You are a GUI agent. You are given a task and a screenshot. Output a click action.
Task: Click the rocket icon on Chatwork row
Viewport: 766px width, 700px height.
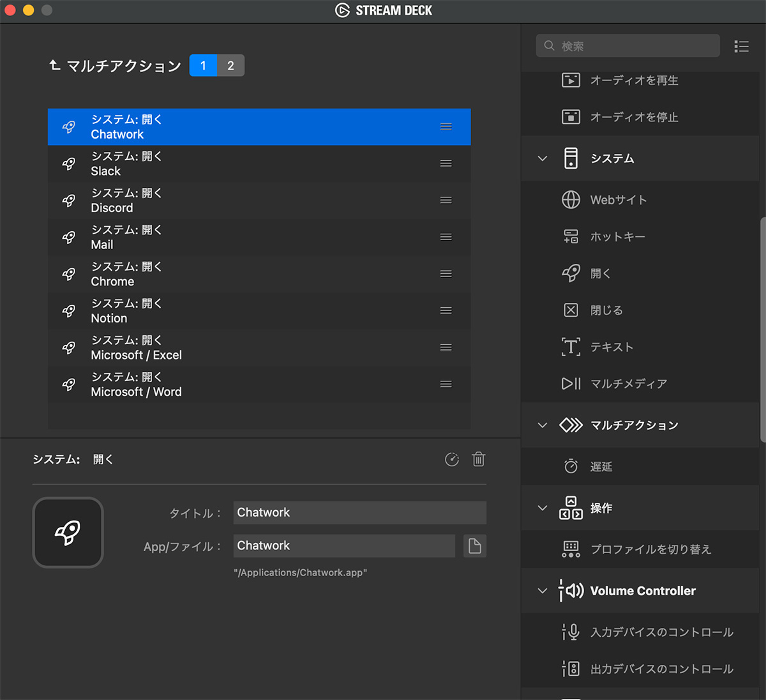coord(69,126)
